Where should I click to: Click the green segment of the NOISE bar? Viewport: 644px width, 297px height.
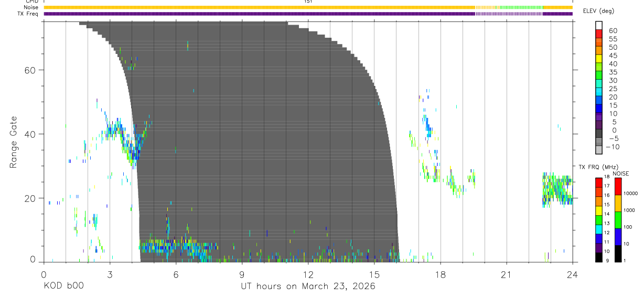pyautogui.click(x=618, y=219)
